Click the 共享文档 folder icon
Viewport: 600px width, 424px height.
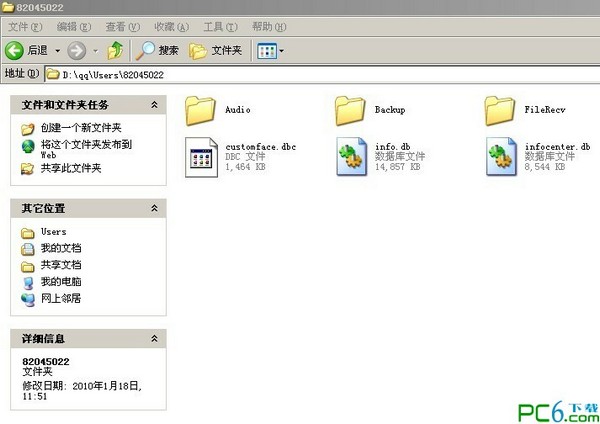(x=28, y=267)
